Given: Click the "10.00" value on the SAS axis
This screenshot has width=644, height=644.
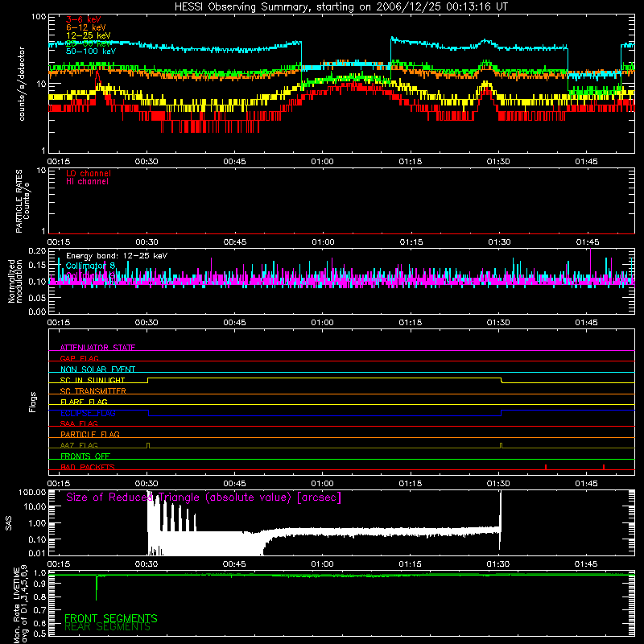Looking at the screenshot, I should (x=35, y=507).
